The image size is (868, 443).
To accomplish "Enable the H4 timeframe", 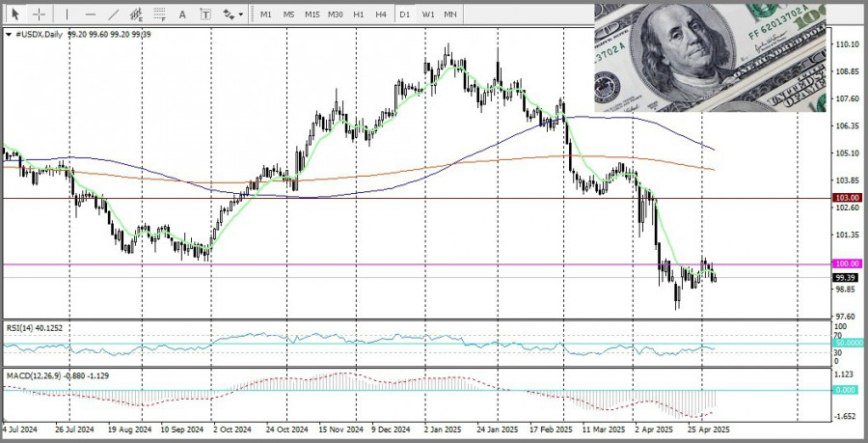I will pyautogui.click(x=381, y=14).
